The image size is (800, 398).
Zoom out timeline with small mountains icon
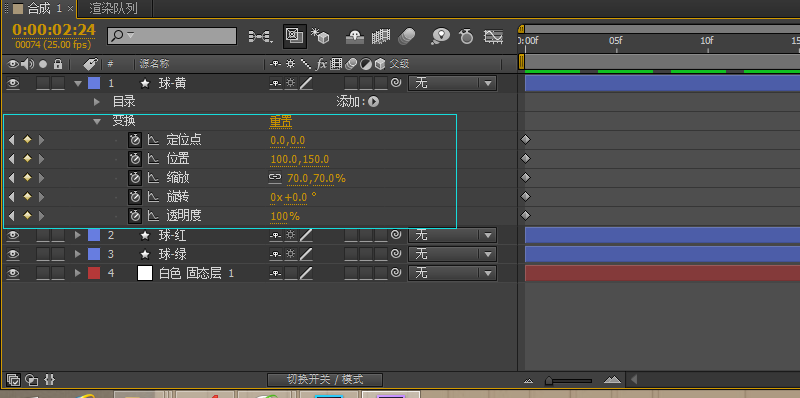pyautogui.click(x=529, y=381)
